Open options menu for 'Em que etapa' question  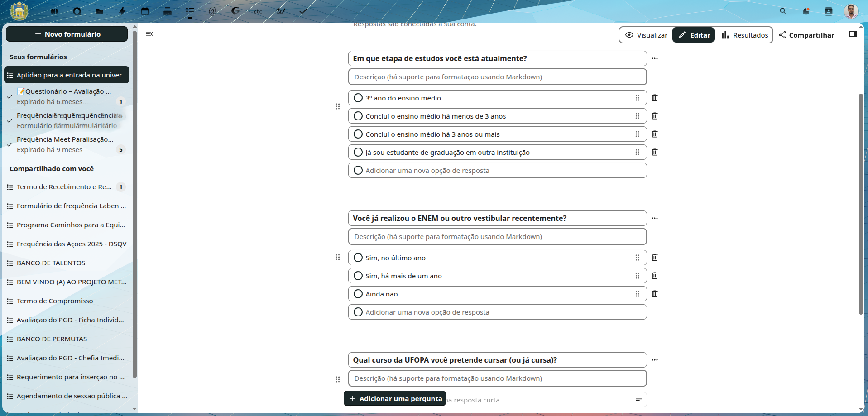[x=654, y=58]
